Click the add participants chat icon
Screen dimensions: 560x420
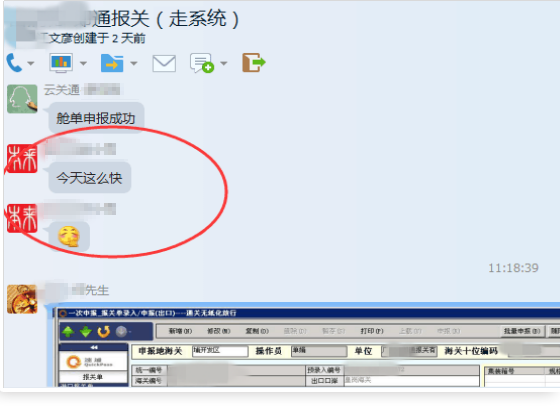pyautogui.click(x=202, y=63)
